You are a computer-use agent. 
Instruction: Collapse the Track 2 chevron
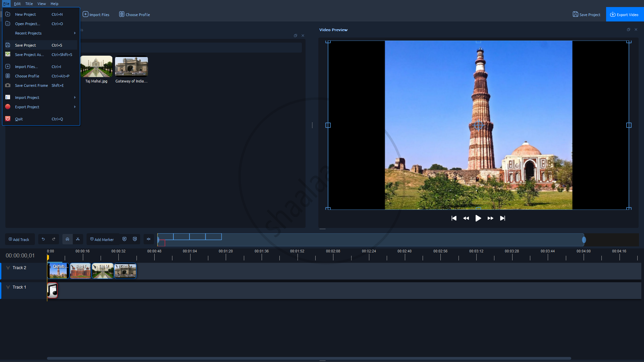click(8, 268)
